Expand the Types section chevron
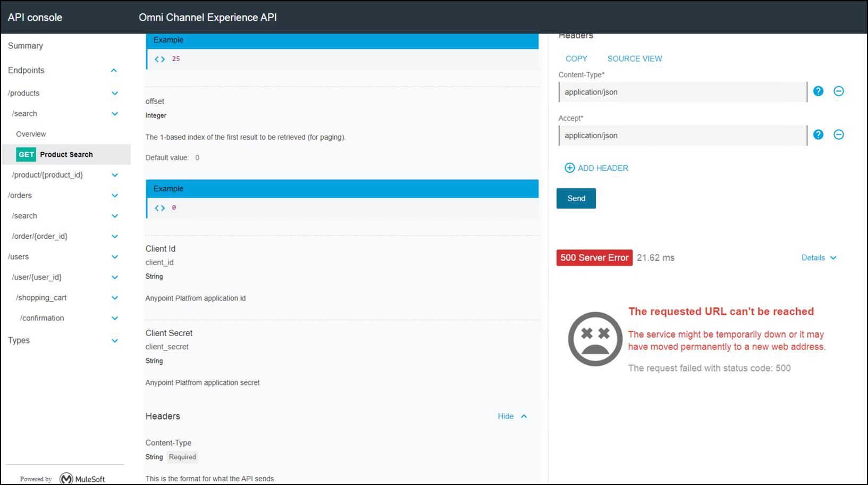 (115, 341)
